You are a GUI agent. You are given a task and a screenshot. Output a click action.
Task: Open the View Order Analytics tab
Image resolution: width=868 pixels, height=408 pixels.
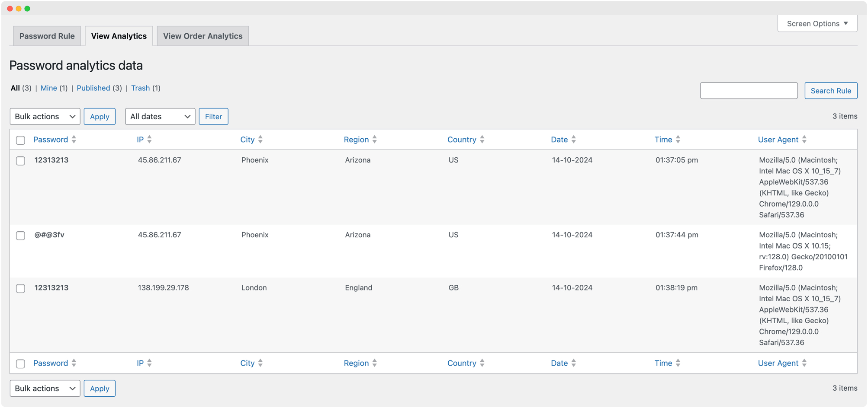[203, 36]
